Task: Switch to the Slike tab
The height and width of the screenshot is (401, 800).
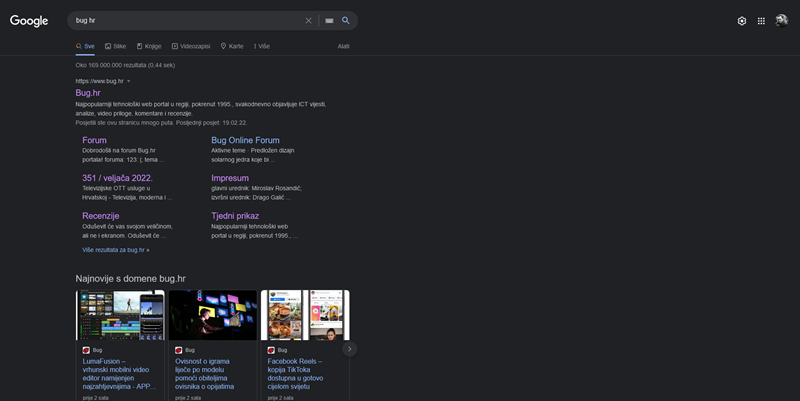Action: point(115,46)
